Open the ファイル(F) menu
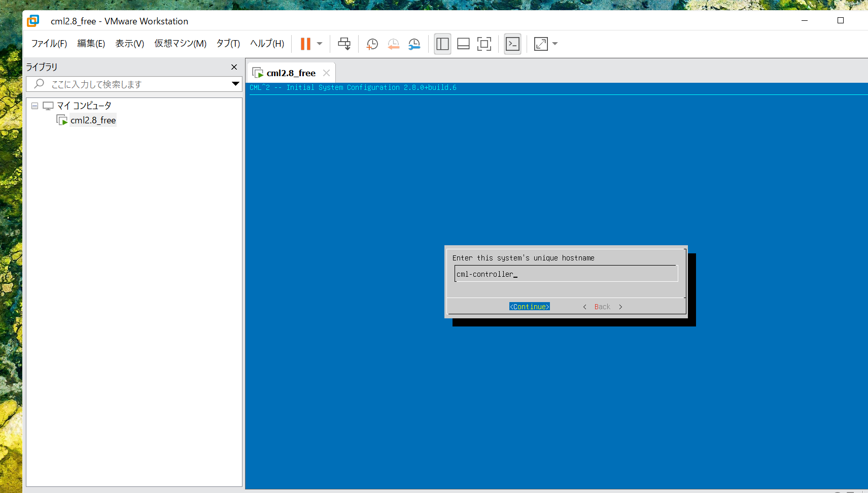 [49, 44]
